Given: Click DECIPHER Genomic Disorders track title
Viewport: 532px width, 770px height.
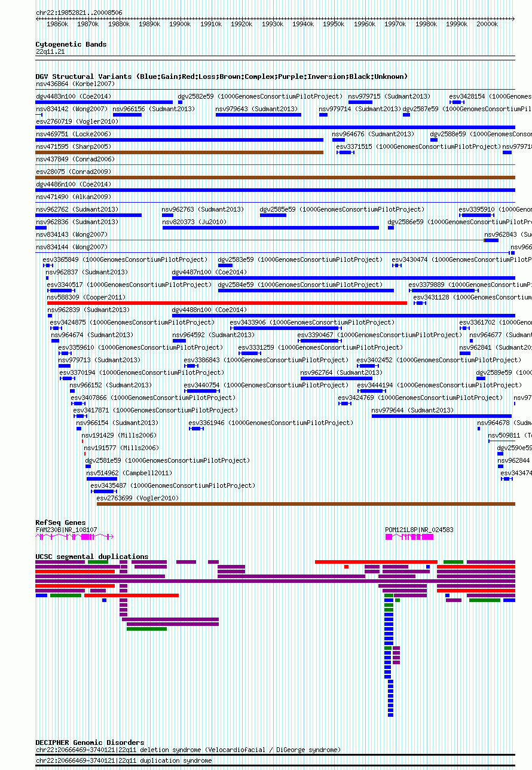Looking at the screenshot, I should click(x=90, y=742).
